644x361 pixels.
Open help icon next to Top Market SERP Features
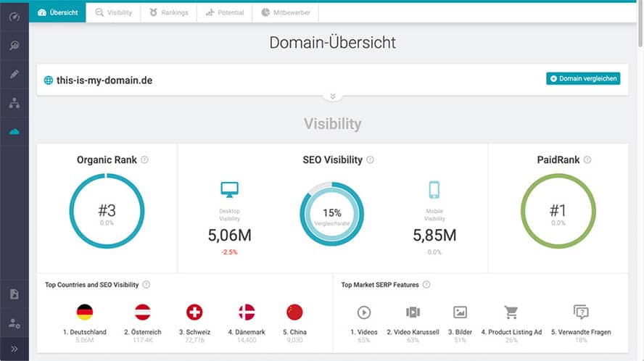[426, 285]
